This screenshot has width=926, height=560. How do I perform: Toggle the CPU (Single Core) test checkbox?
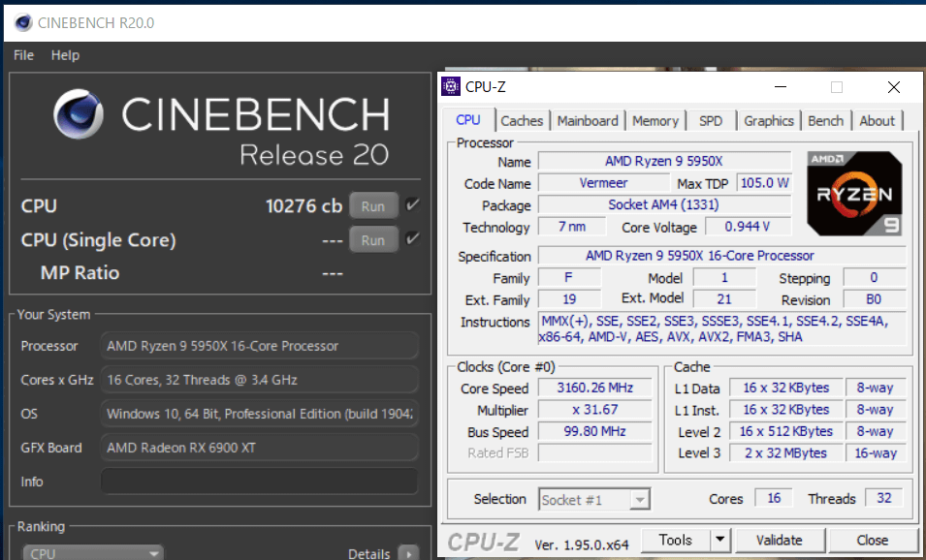tap(412, 239)
